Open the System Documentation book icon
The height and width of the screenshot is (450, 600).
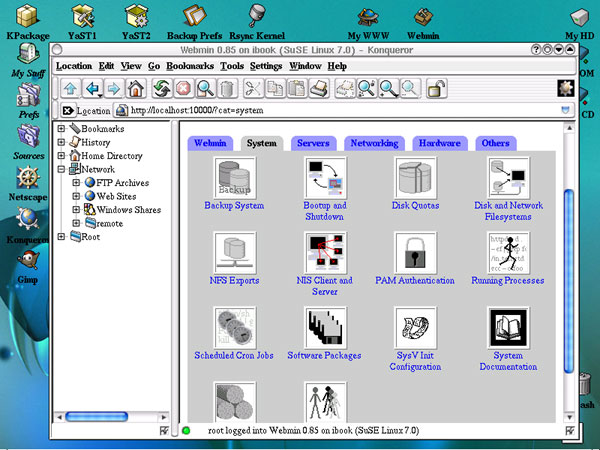coord(508,328)
